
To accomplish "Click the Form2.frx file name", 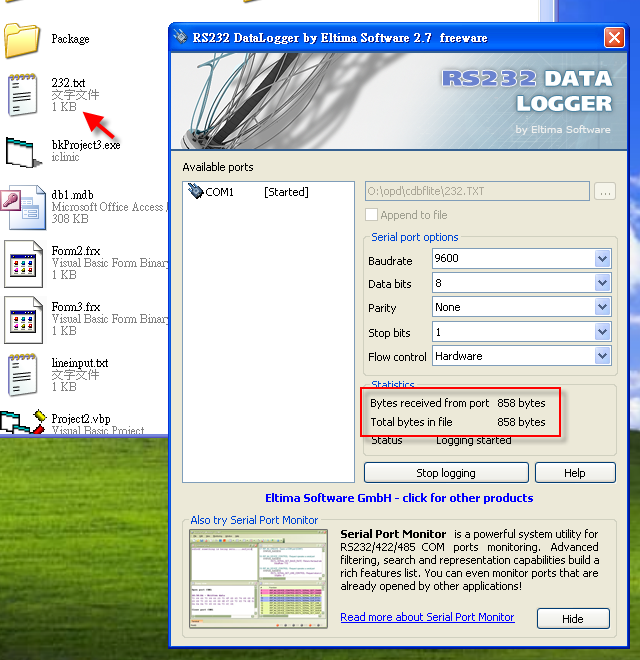I will (76, 251).
